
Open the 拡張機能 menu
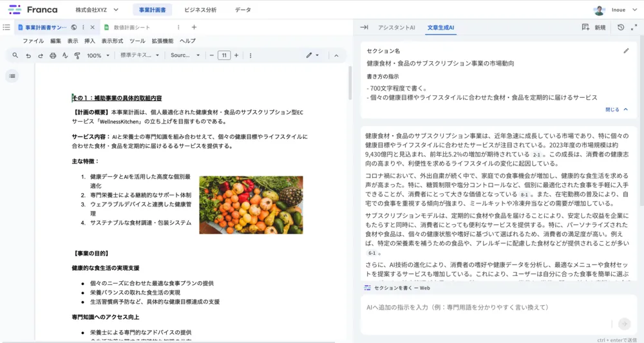[x=162, y=41]
